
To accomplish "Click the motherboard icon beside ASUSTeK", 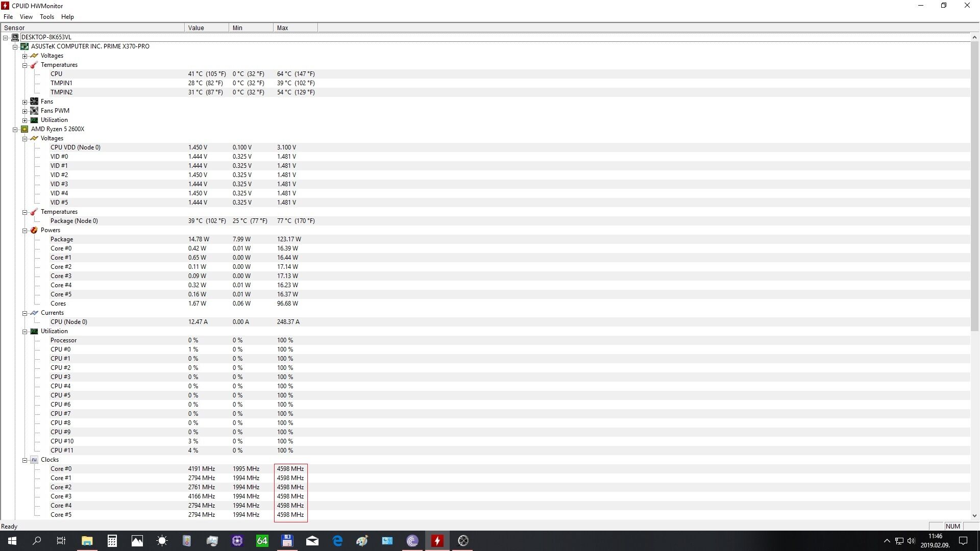I will pos(24,46).
